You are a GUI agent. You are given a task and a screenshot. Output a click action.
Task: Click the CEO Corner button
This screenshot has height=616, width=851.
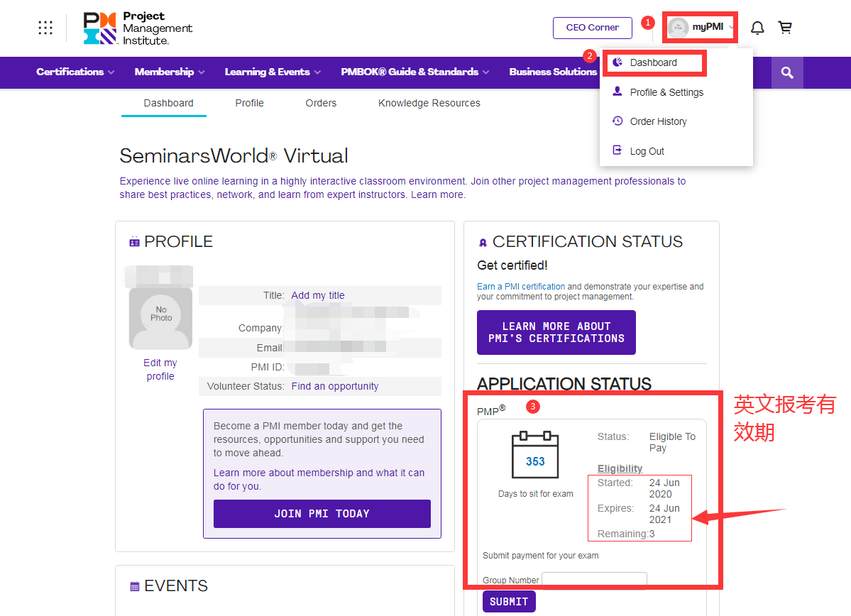pos(592,28)
